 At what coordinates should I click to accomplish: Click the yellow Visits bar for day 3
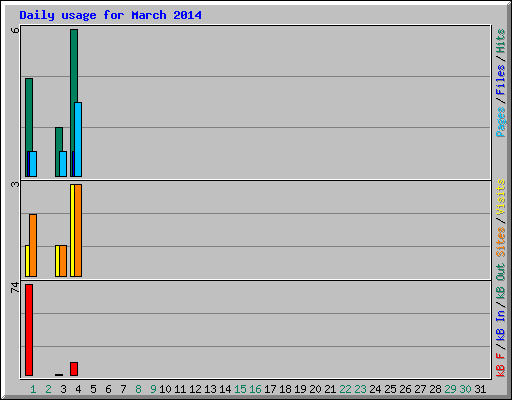click(57, 261)
